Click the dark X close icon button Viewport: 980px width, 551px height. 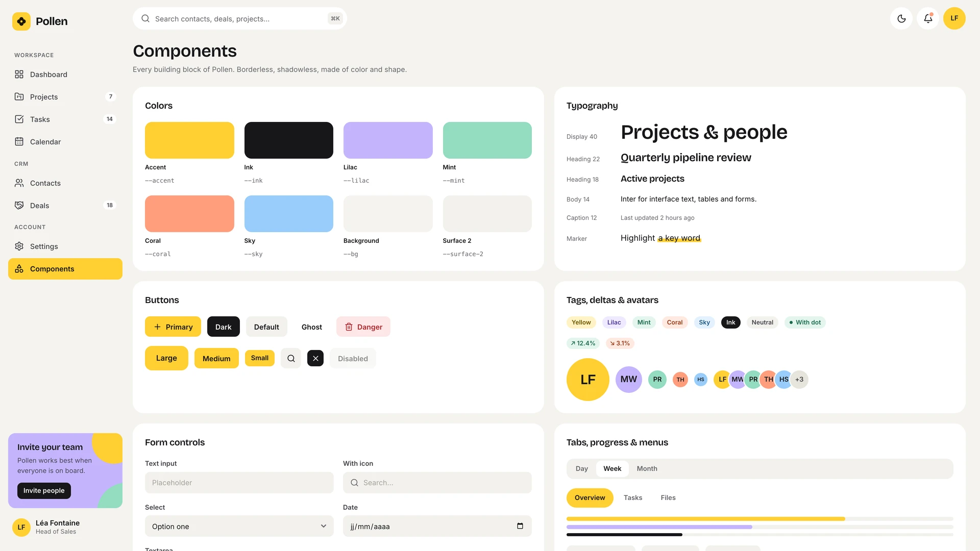[315, 359]
